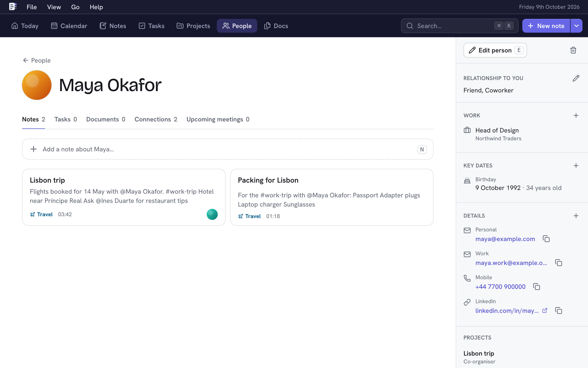
Task: Open the Lisbon trip note card
Action: 124,197
